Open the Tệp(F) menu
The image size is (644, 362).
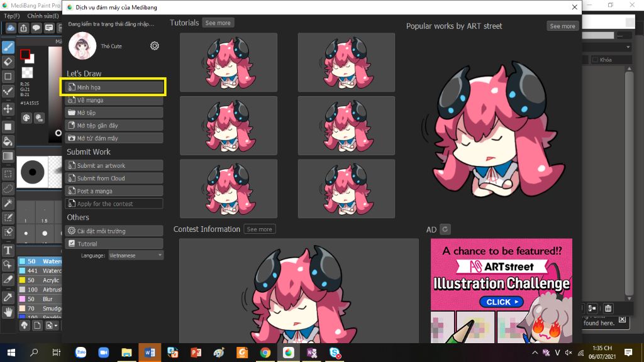[12, 16]
